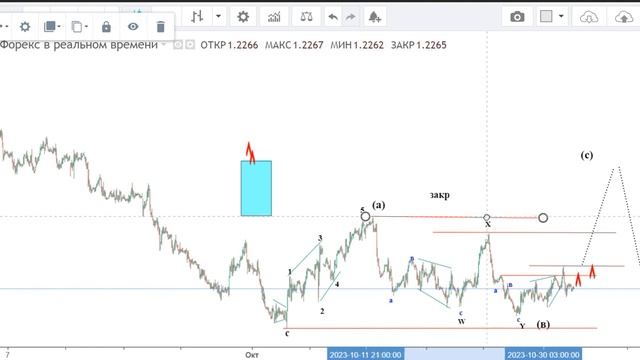
Task: Click the '2023-10-11 21:00:00' time axis label
Action: tap(365, 354)
